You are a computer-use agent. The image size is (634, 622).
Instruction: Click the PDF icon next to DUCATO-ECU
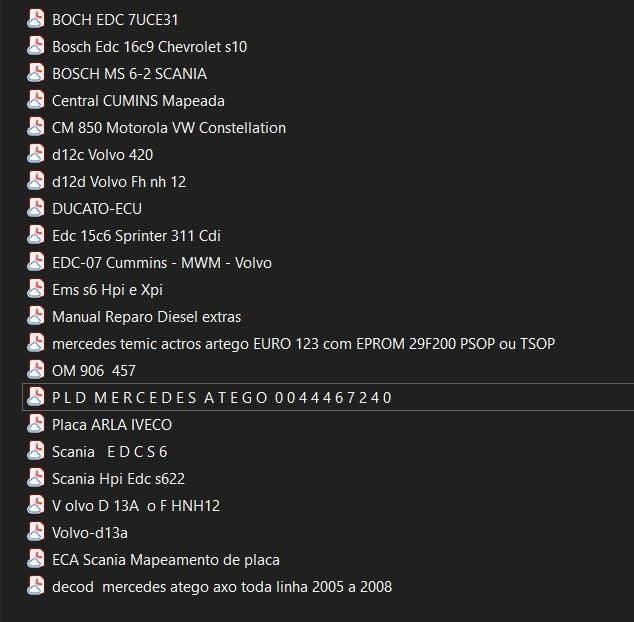36,208
